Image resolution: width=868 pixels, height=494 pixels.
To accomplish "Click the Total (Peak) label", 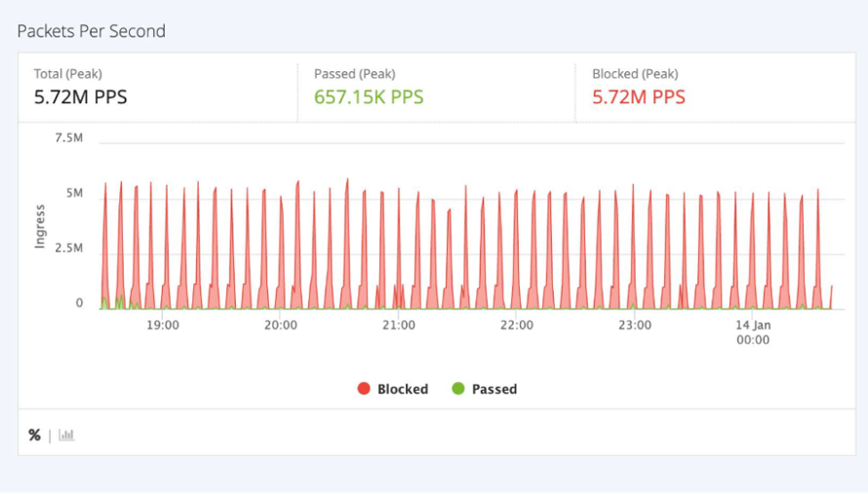I will 68,74.
